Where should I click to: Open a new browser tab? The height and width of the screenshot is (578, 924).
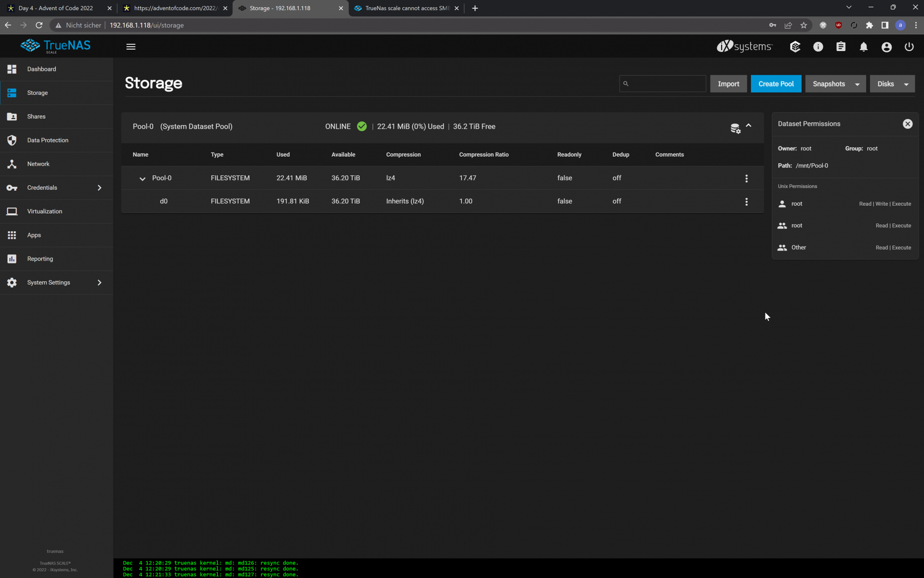(475, 8)
